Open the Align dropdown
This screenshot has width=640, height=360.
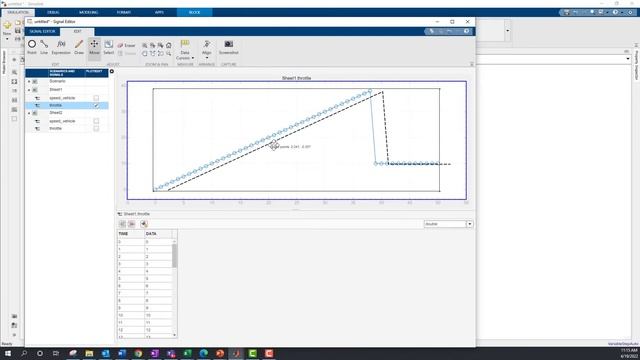207,49
